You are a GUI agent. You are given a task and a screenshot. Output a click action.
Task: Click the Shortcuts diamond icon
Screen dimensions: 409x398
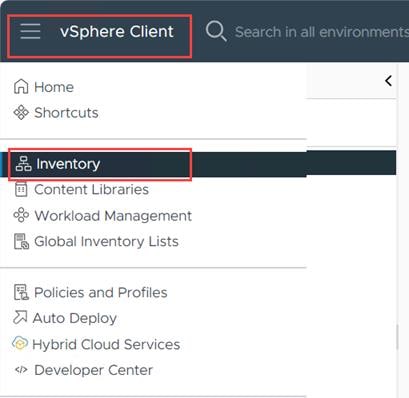(21, 112)
